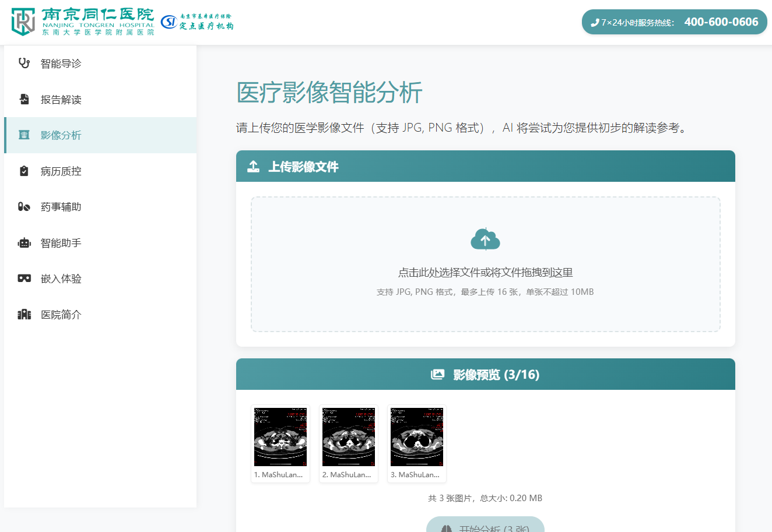Select the 嵌入体验 embed icon
Screen dimensions: 772x532
[x=24, y=279]
